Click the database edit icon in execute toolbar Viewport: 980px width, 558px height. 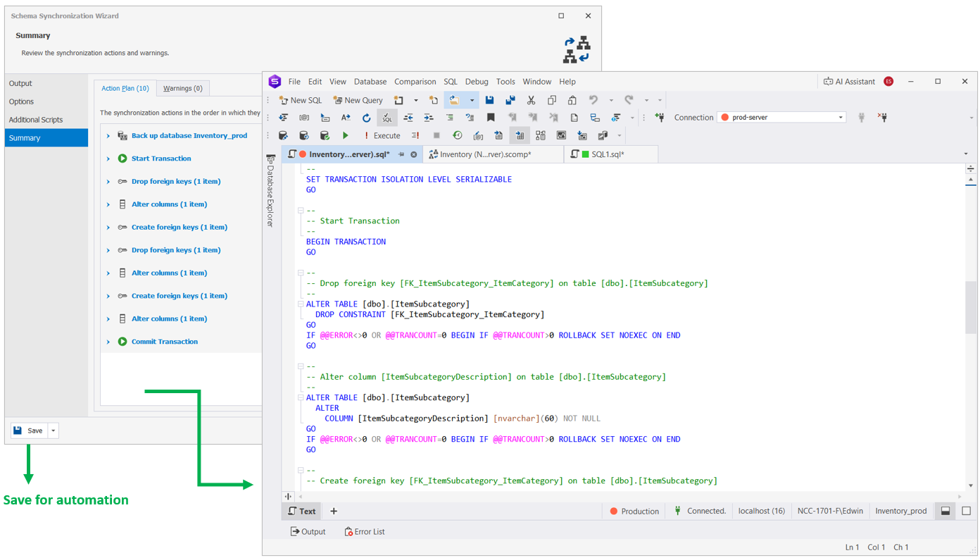coord(283,135)
